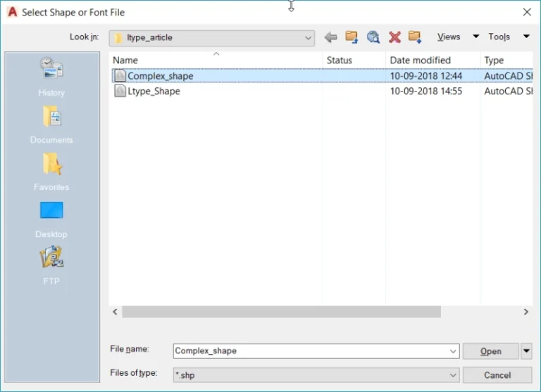Sort by the Type column header
Image resolution: width=541 pixels, height=392 pixels.
[x=506, y=60]
